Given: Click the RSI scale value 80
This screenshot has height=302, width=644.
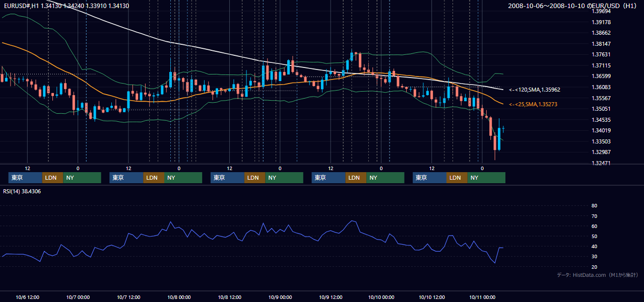Looking at the screenshot, I should click(594, 206).
